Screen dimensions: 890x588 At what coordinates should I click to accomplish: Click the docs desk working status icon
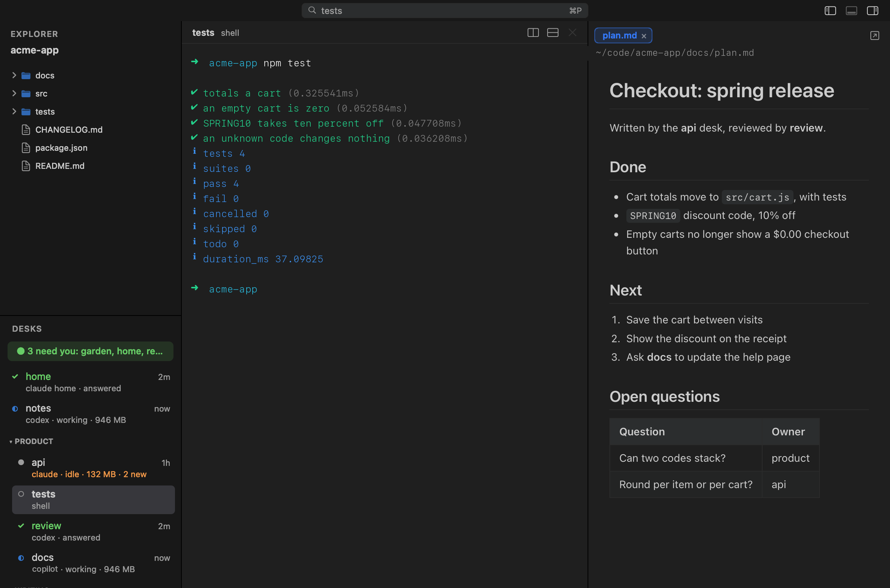click(21, 558)
